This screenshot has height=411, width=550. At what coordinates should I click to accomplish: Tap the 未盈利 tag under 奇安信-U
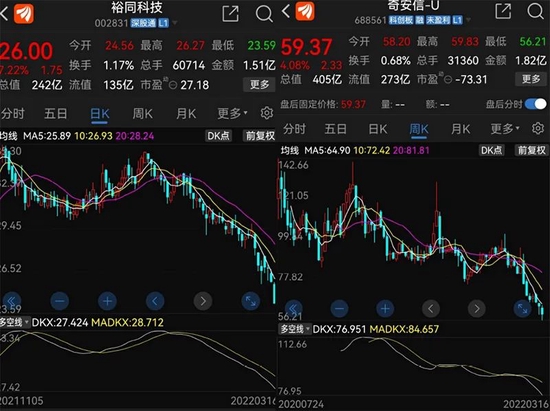point(438,20)
